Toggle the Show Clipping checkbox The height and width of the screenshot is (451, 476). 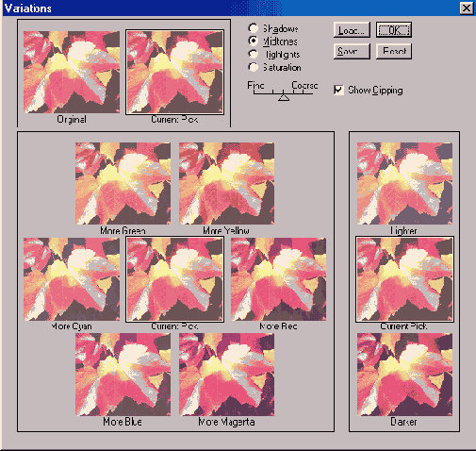[338, 90]
